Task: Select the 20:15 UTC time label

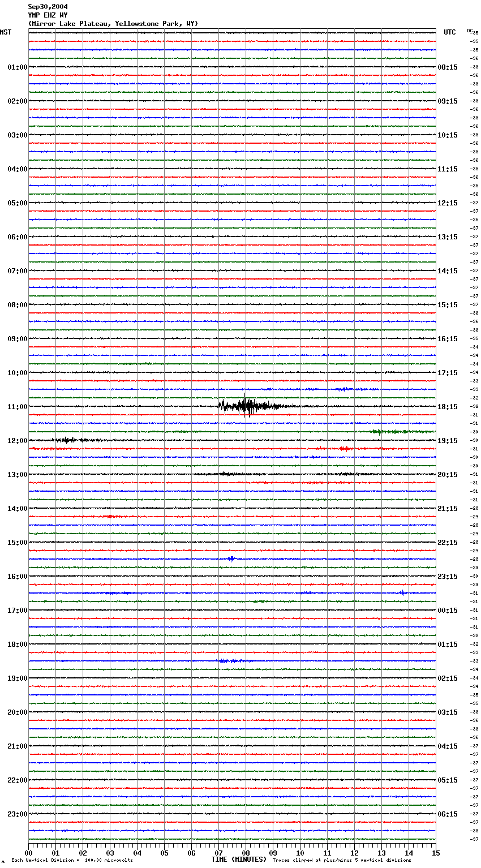Action: point(448,475)
